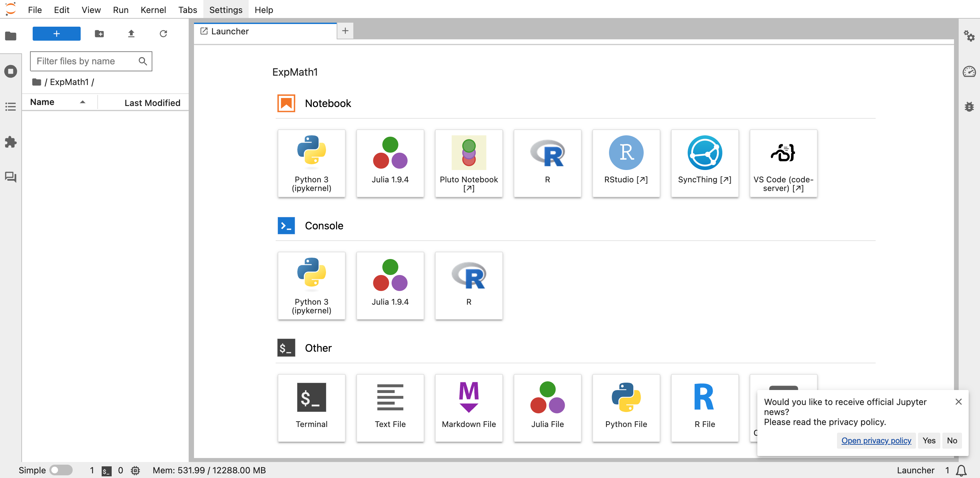Open privacy policy link
This screenshot has height=478, width=980.
tap(876, 440)
